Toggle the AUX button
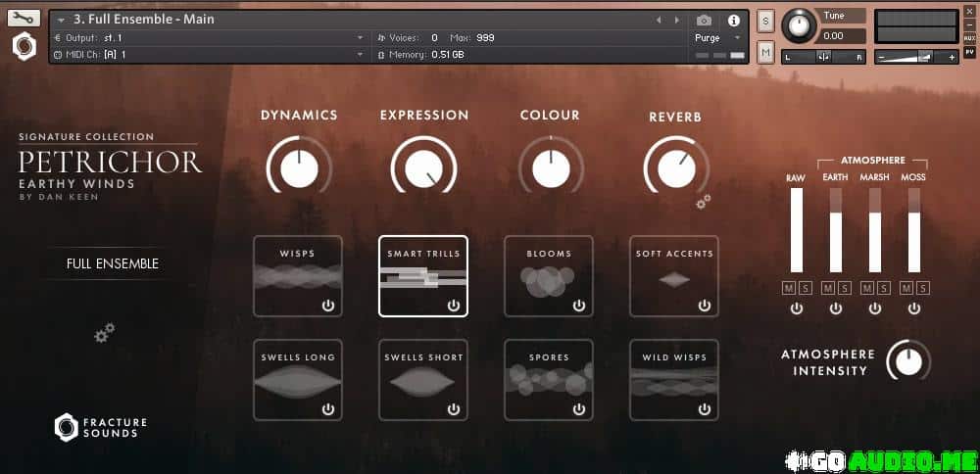Viewport: 980px width, 474px height. pyautogui.click(x=969, y=38)
